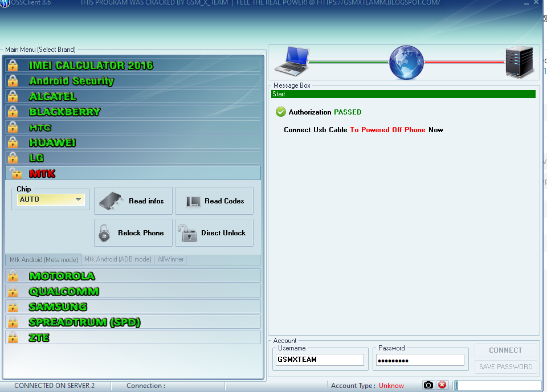
Task: Click the globe internet icon
Action: (x=406, y=63)
